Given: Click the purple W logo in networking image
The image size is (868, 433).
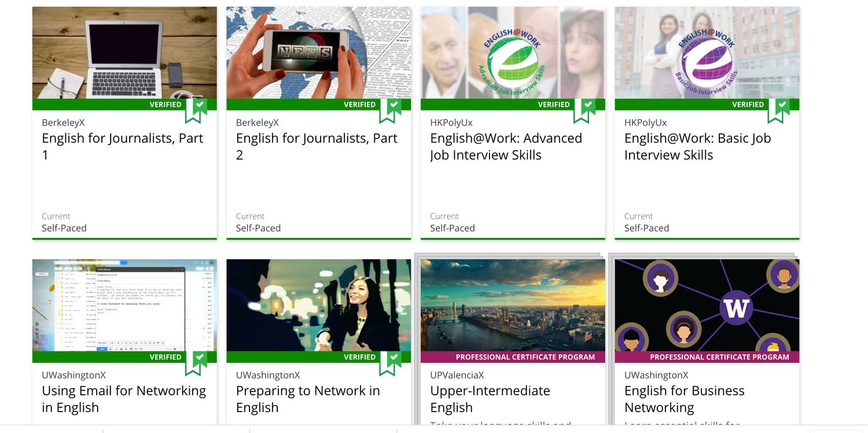Looking at the screenshot, I should click(x=736, y=308).
